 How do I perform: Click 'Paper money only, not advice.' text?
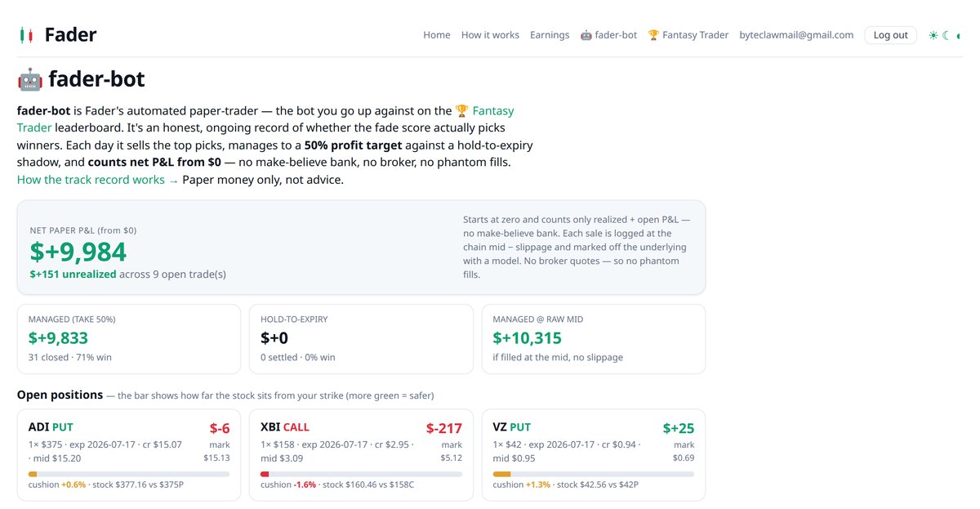(x=263, y=180)
